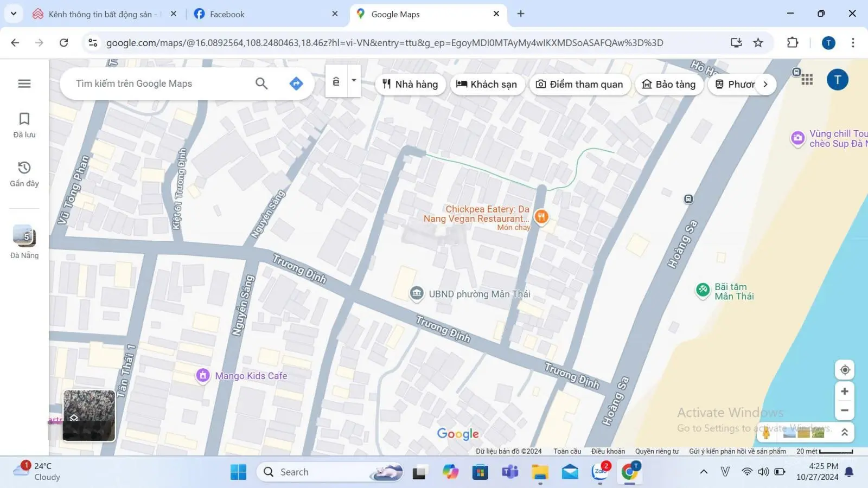Image resolution: width=868 pixels, height=488 pixels.
Task: Open the Chrome profile T avatar
Action: pyautogui.click(x=828, y=43)
